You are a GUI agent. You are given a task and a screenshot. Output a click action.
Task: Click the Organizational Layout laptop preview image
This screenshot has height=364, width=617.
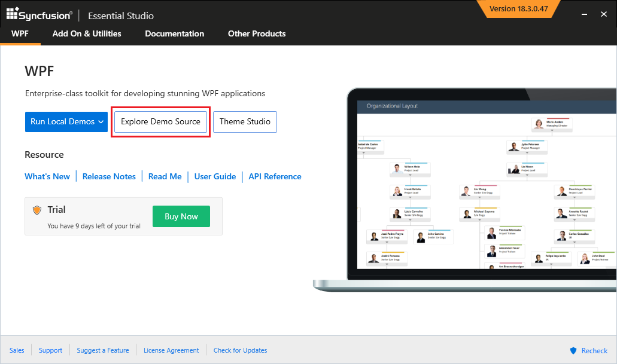pyautogui.click(x=487, y=185)
